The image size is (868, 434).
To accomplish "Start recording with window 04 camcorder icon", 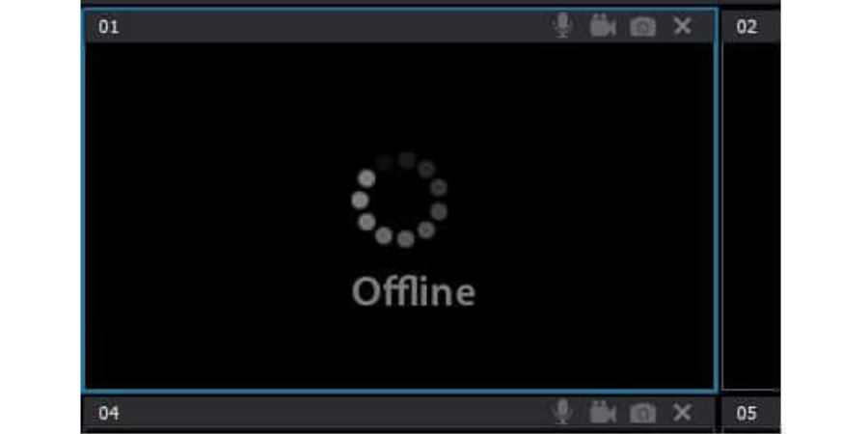I will pyautogui.click(x=603, y=413).
